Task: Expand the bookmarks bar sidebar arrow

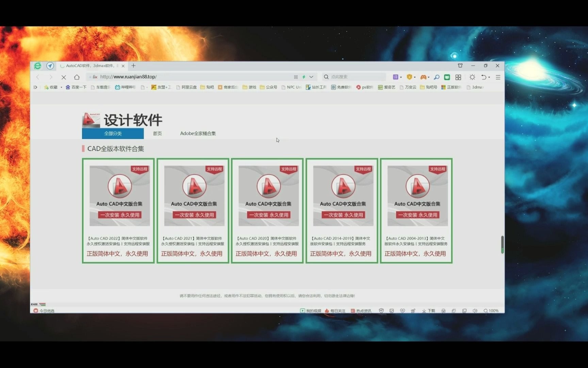Action: pyautogui.click(x=35, y=87)
